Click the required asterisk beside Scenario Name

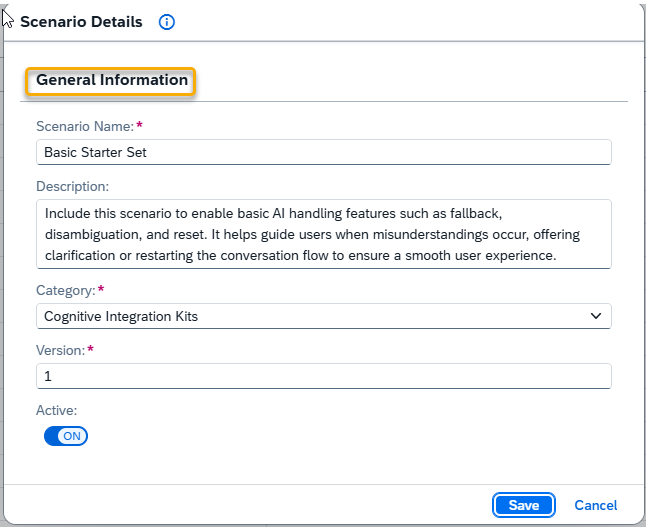coord(139,125)
